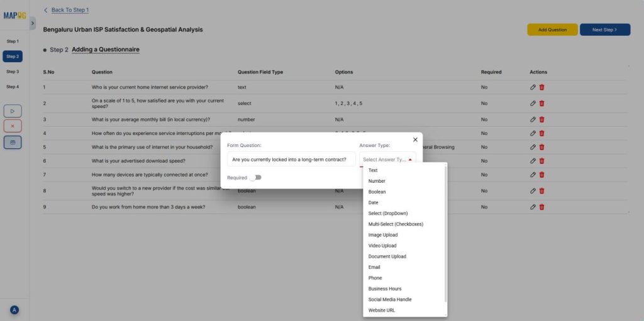
Task: Delete question 1 about internet service provider
Action: [x=541, y=87]
